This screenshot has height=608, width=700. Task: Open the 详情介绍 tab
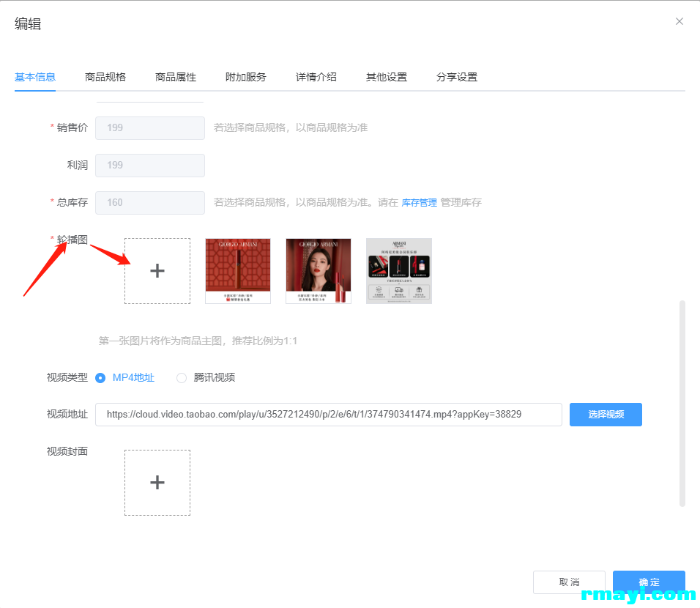[316, 77]
